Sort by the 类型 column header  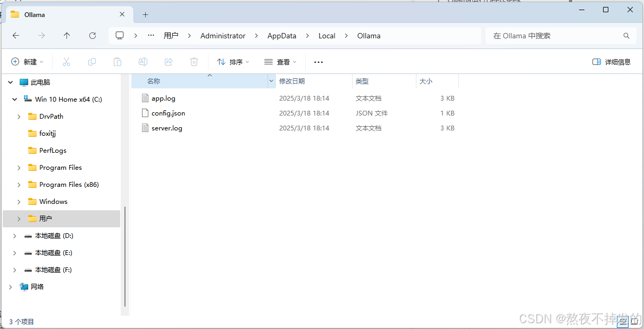384,81
